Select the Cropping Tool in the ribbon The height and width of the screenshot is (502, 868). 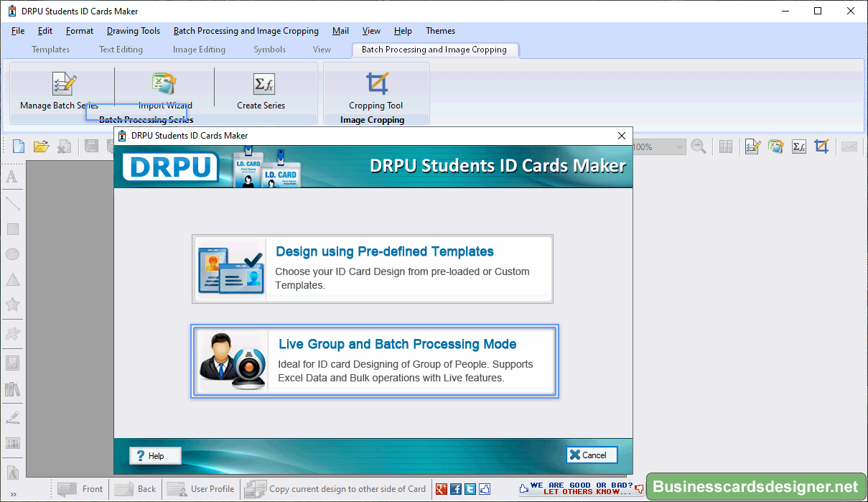tap(376, 91)
